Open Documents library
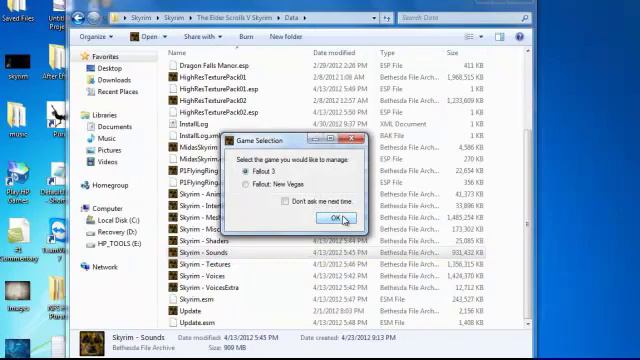The image size is (640, 360). point(114,127)
